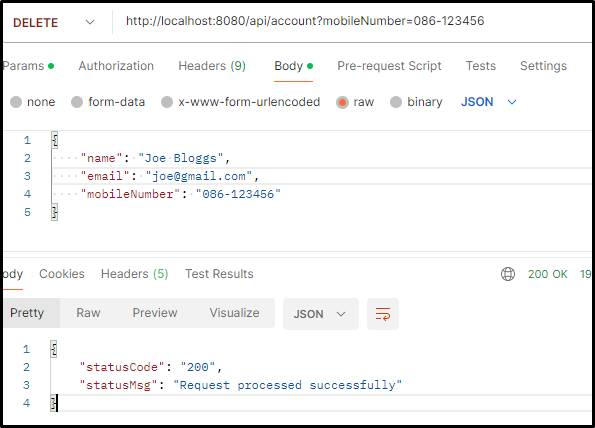Click the "name" key in request body
This screenshot has width=595, height=428.
(x=101, y=158)
